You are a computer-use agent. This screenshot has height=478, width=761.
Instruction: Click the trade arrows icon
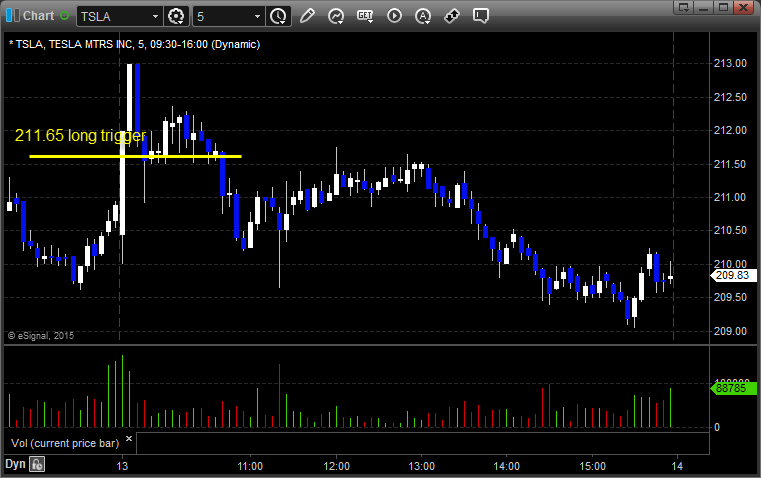pos(452,16)
